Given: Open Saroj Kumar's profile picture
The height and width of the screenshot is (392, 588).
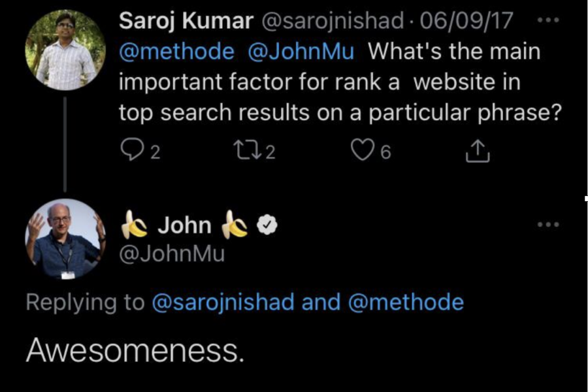Looking at the screenshot, I should point(65,50).
